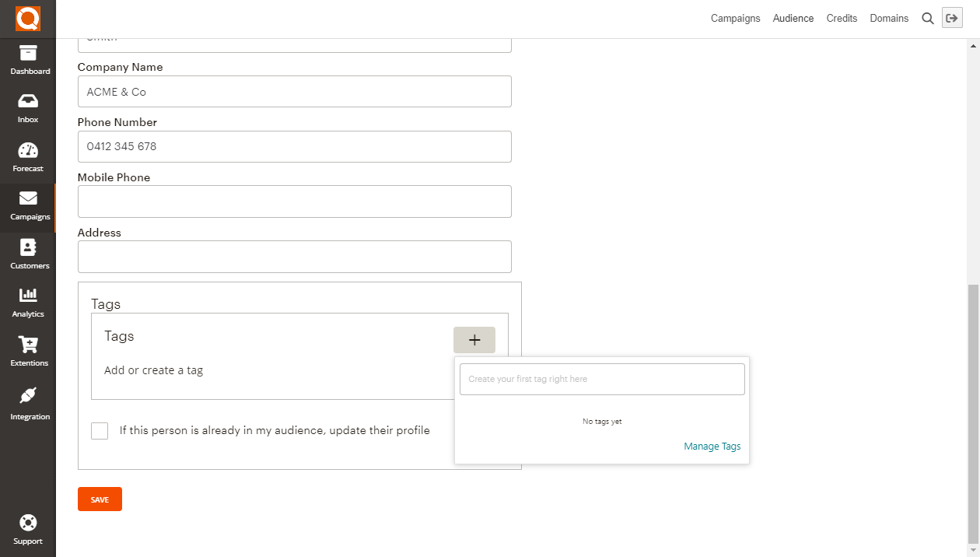
Task: View the Domains tab
Action: coord(889,18)
